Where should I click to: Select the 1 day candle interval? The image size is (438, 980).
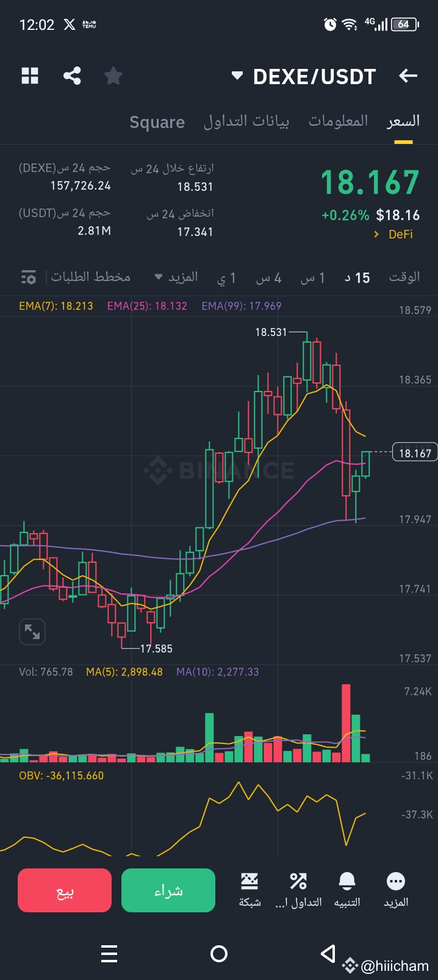229,277
